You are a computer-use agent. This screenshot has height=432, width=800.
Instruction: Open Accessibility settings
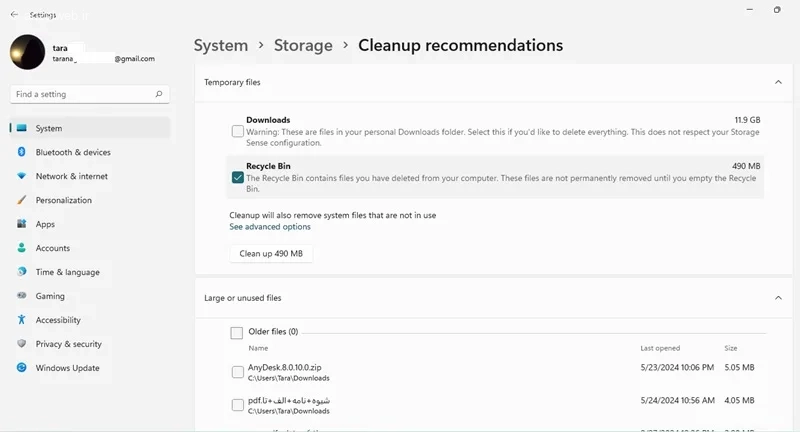point(90,320)
